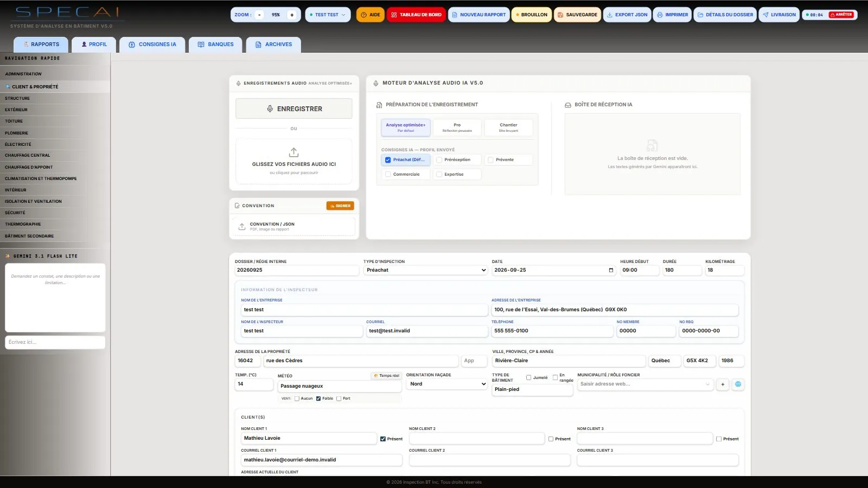Click the Dossier / régie interne field
The image size is (868, 488).
point(297,270)
